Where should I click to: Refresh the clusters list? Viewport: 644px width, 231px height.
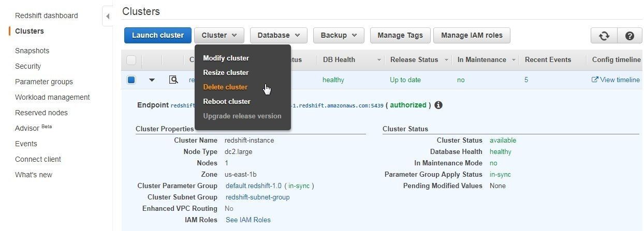click(x=604, y=36)
